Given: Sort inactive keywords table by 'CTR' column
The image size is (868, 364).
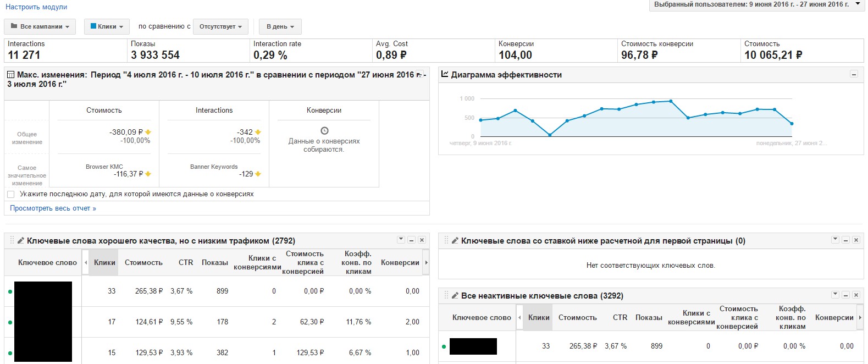Looking at the screenshot, I should [620, 318].
